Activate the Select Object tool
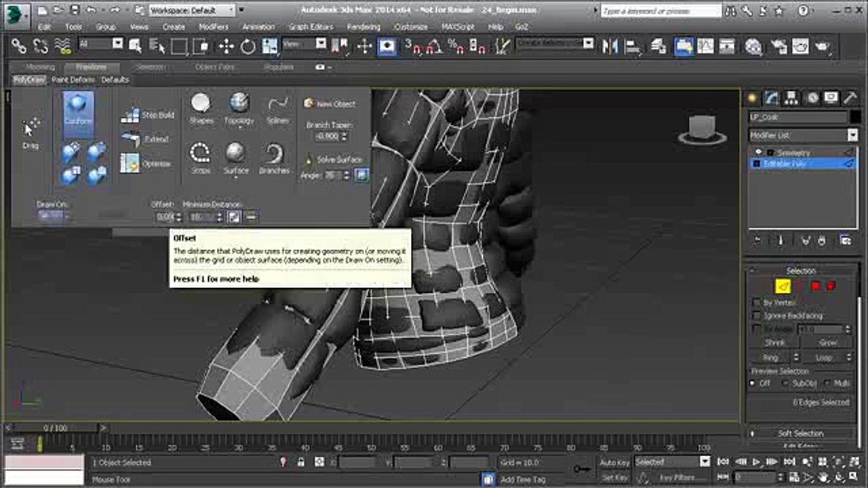 coord(136,46)
